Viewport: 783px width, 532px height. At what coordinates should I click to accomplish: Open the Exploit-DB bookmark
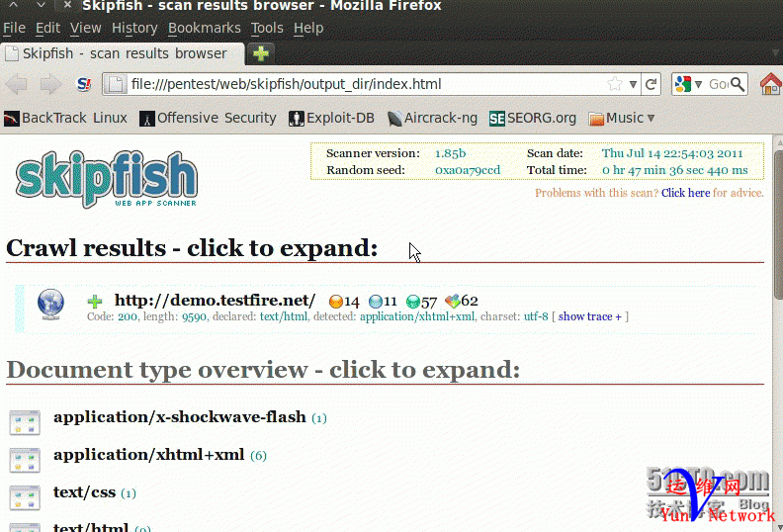[x=331, y=118]
